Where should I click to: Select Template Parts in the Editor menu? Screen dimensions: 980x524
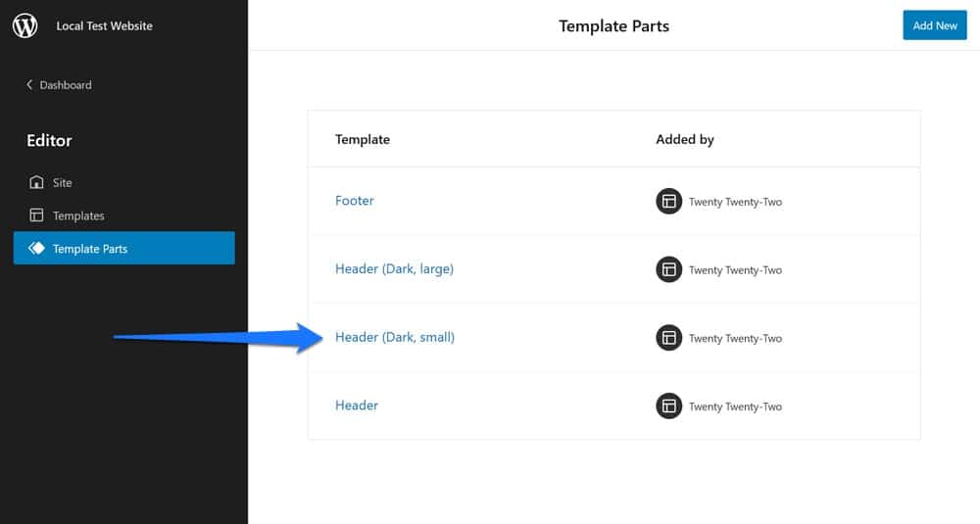point(90,249)
